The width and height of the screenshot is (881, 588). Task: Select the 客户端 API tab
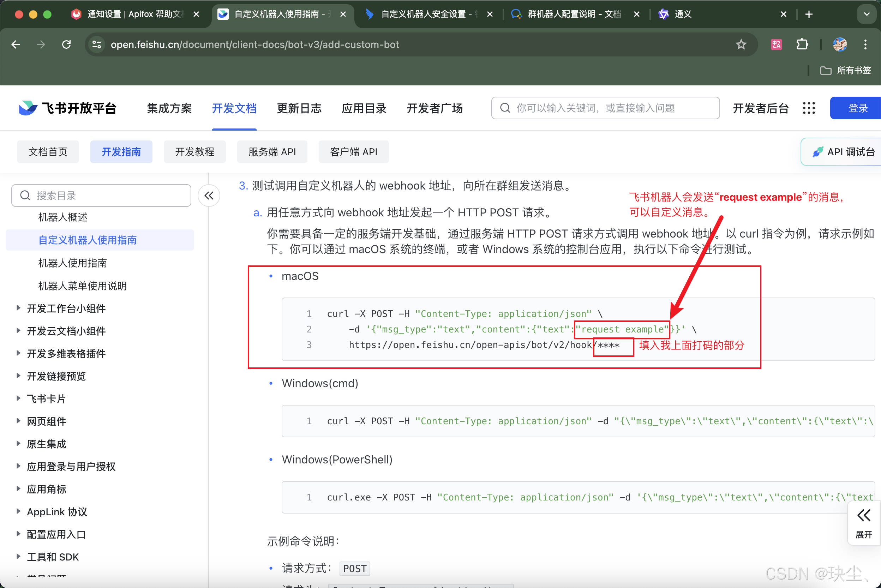(353, 152)
